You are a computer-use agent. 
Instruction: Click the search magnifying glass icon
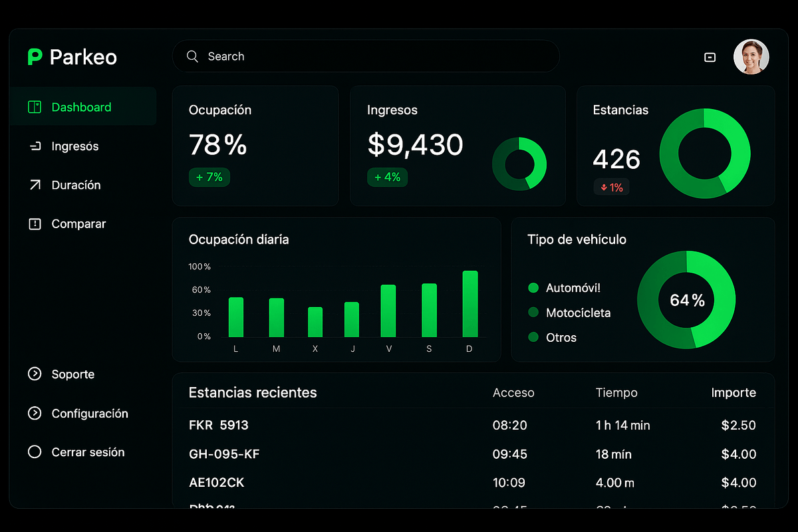click(192, 57)
